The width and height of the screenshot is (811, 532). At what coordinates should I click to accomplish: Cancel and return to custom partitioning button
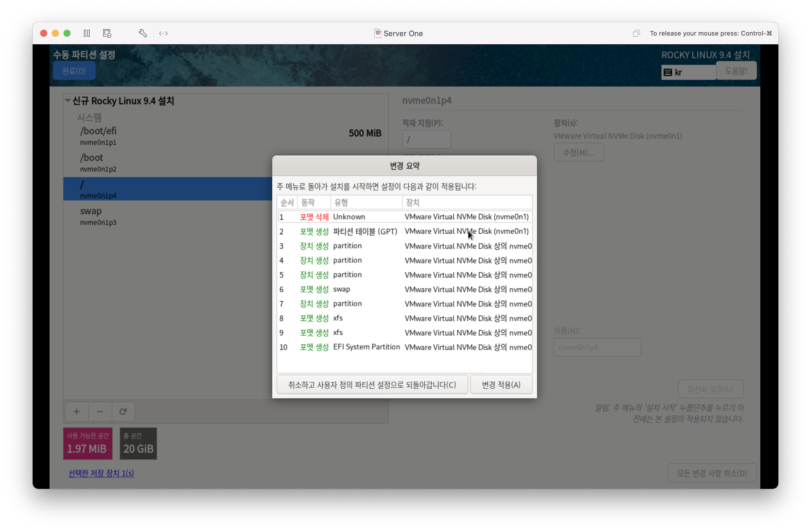372,385
